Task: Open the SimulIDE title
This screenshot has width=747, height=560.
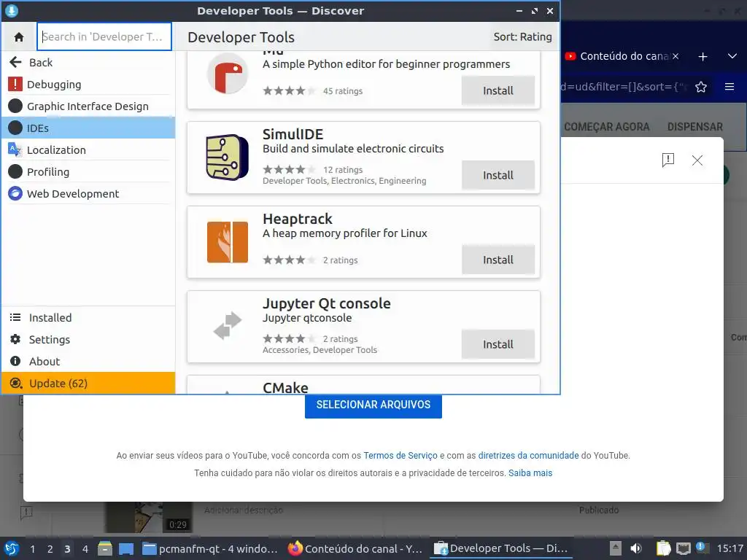Action: click(293, 134)
